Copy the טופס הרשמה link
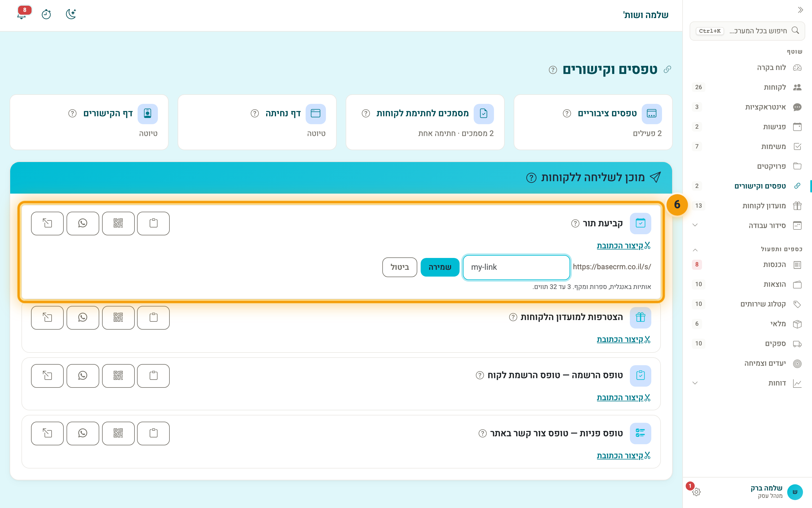The image size is (812, 508). click(153, 376)
